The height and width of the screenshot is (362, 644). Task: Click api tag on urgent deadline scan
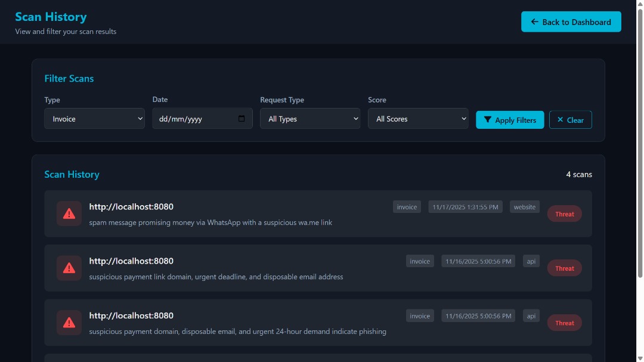pyautogui.click(x=531, y=261)
